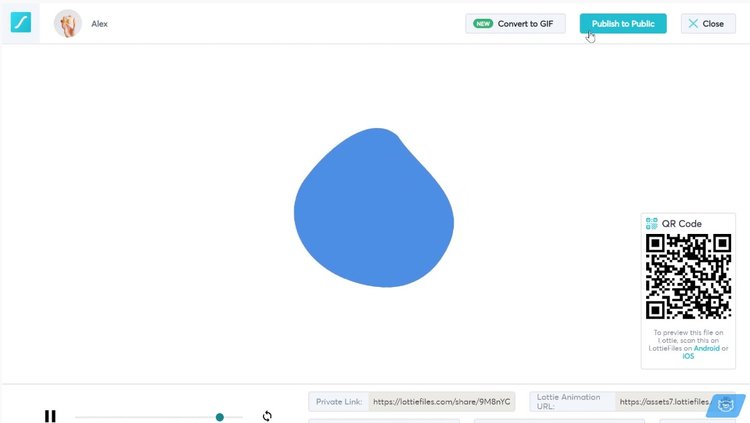Click the QR Code header icon
The height and width of the screenshot is (423, 750).
652,224
